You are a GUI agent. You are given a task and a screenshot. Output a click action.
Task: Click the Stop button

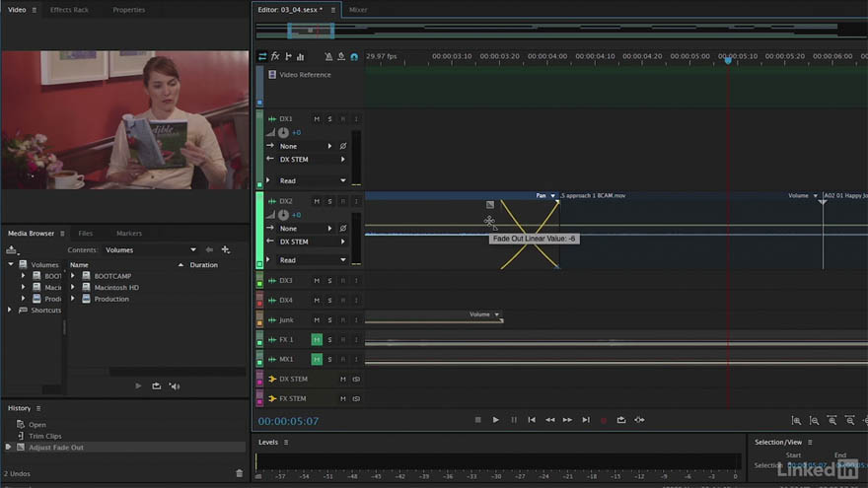(x=478, y=420)
